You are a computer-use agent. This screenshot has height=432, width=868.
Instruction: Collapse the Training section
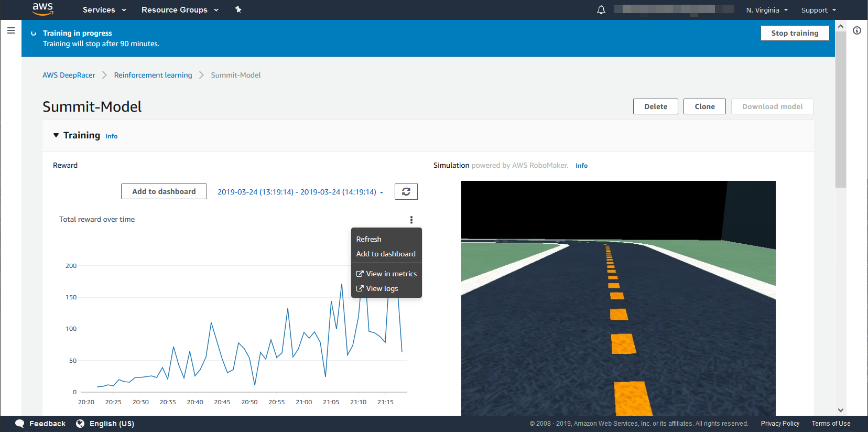click(56, 135)
